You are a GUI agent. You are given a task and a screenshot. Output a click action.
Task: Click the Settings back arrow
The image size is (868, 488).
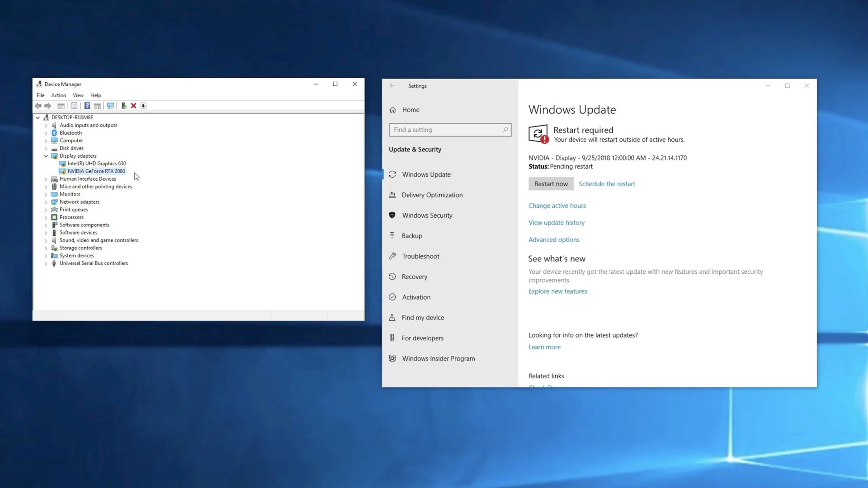(x=392, y=85)
